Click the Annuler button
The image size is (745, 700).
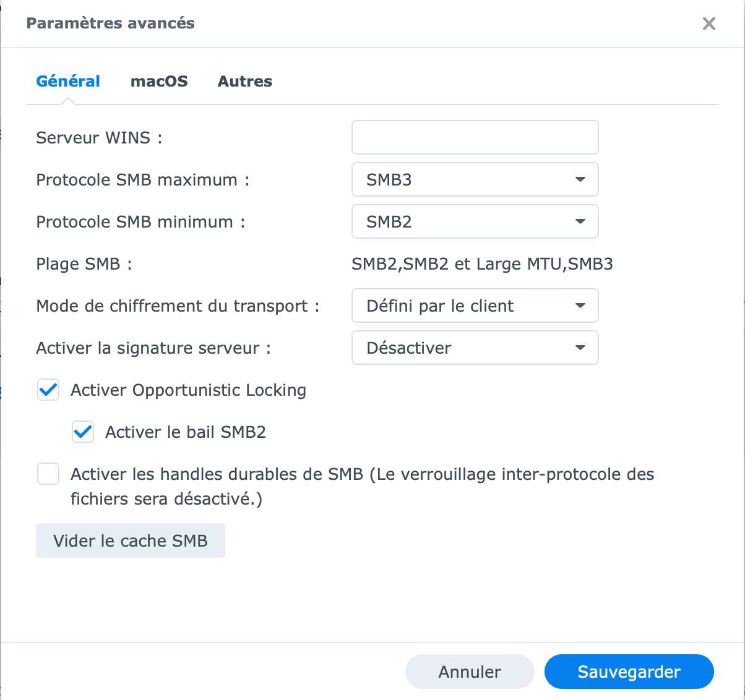[x=470, y=672]
